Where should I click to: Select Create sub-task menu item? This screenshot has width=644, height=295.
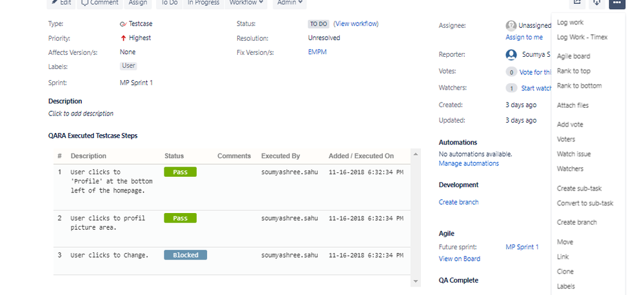point(579,188)
